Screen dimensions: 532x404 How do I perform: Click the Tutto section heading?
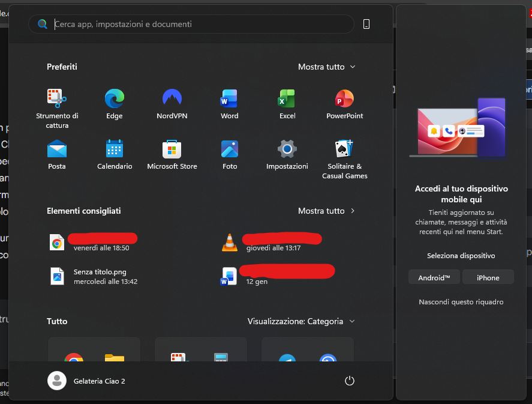point(57,321)
